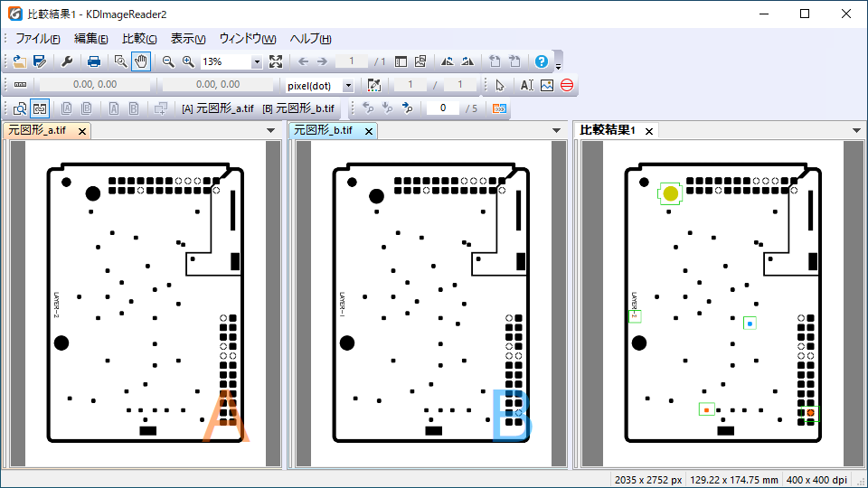Toggle the synchronized view link button
This screenshot has width=868, height=488.
[40, 108]
